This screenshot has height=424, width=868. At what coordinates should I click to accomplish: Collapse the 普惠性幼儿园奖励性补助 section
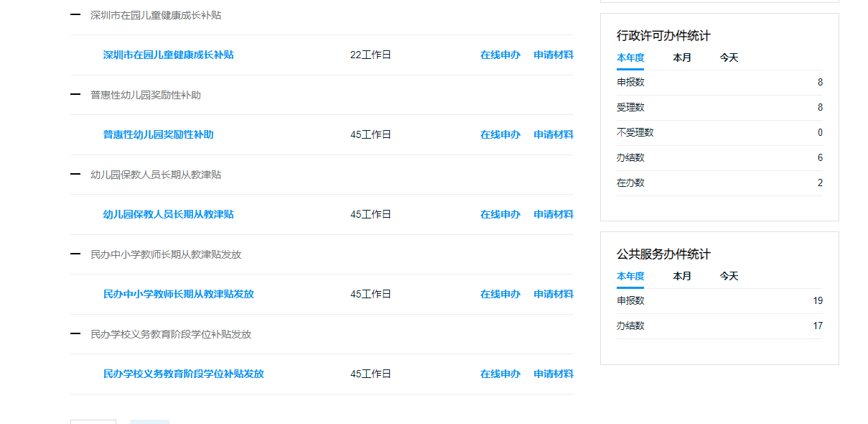[75, 95]
